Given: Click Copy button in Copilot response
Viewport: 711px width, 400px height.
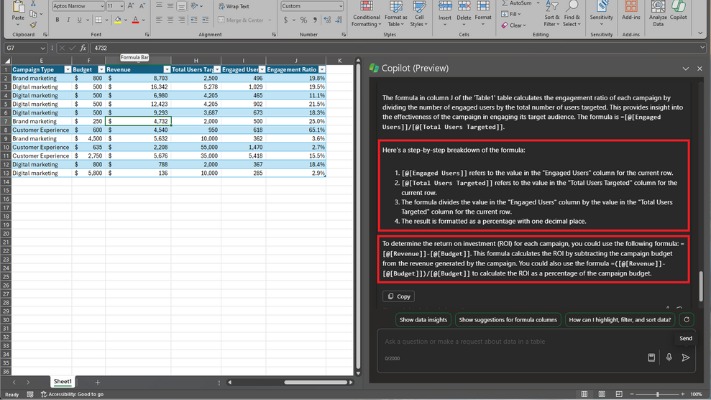Looking at the screenshot, I should [x=399, y=296].
